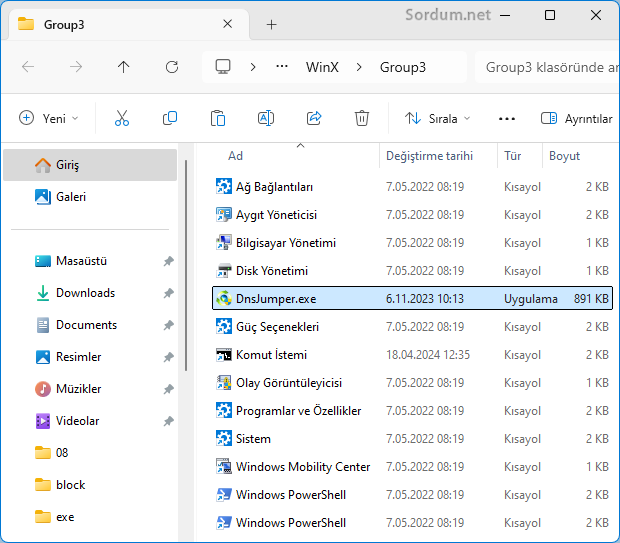620x543 pixels.
Task: Click Group3 in the address breadcrumb
Action: (x=403, y=67)
